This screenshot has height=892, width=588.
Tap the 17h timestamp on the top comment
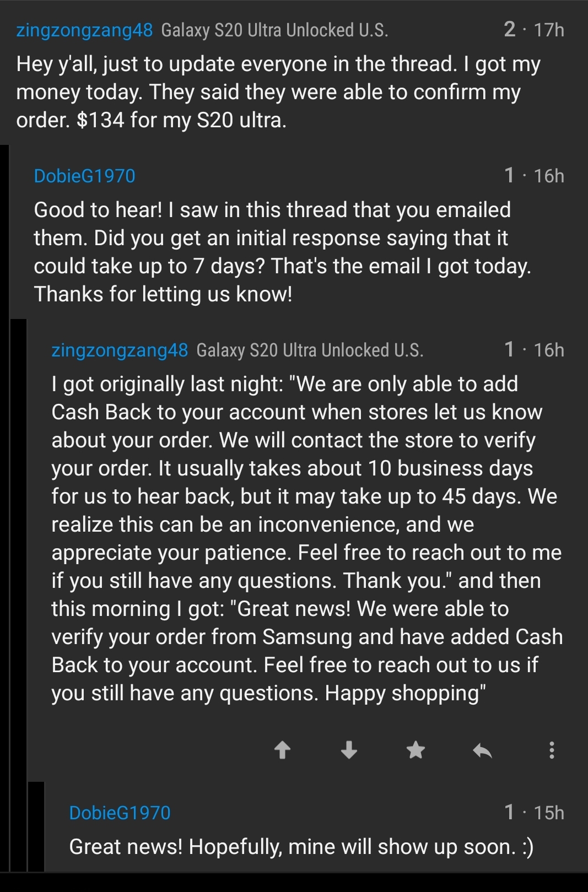pos(549,30)
